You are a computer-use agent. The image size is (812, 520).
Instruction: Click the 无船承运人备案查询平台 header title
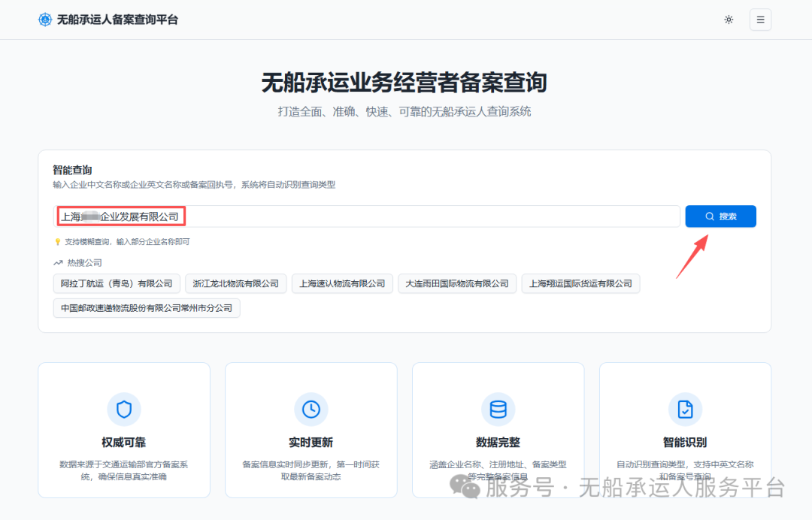[x=117, y=20]
